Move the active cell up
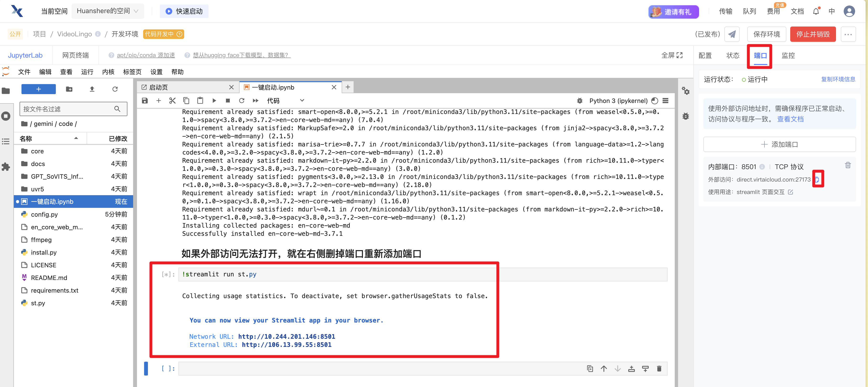The image size is (868, 387). click(x=604, y=368)
